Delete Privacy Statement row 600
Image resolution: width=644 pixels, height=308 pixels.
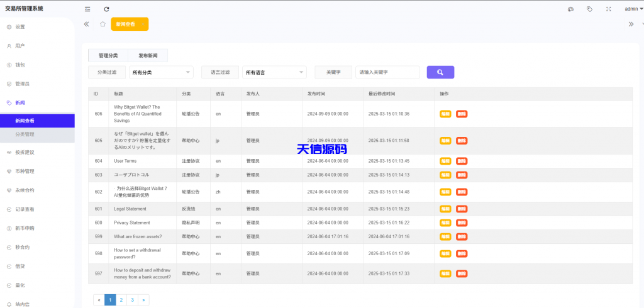[462, 223]
